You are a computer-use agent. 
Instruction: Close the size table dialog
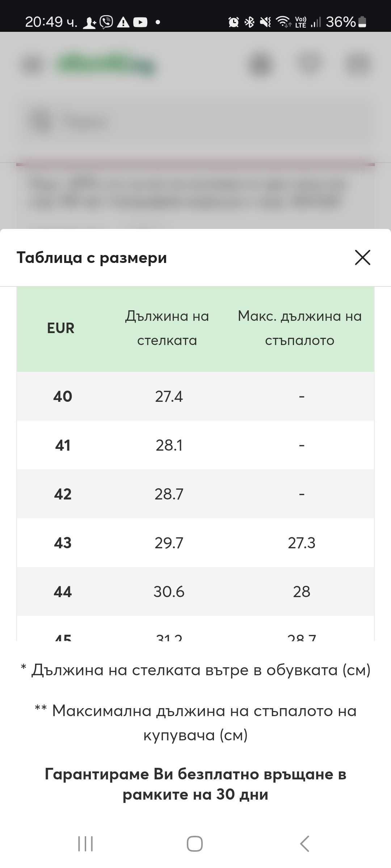tap(362, 258)
